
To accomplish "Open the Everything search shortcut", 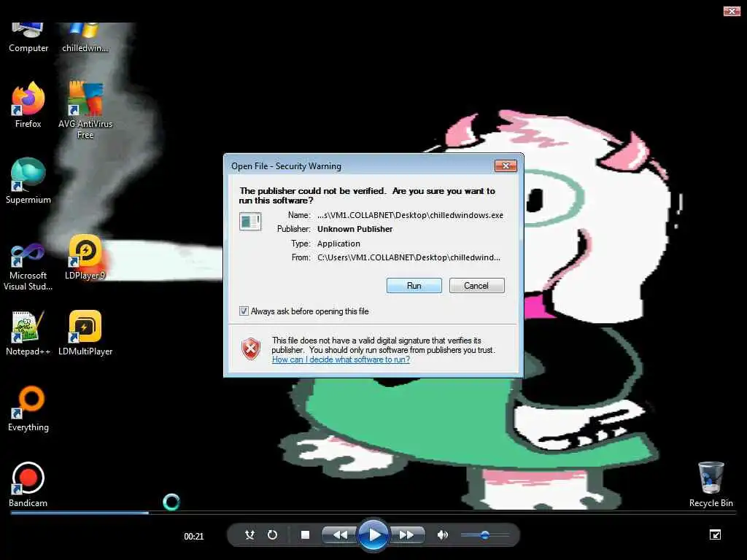I will click(28, 408).
